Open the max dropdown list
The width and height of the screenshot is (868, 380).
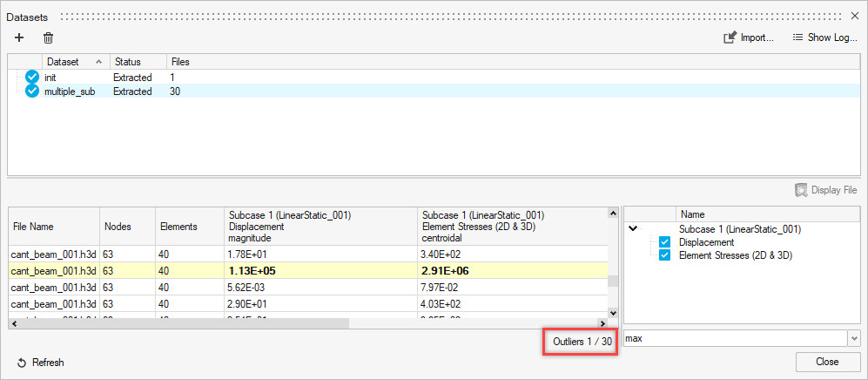852,338
